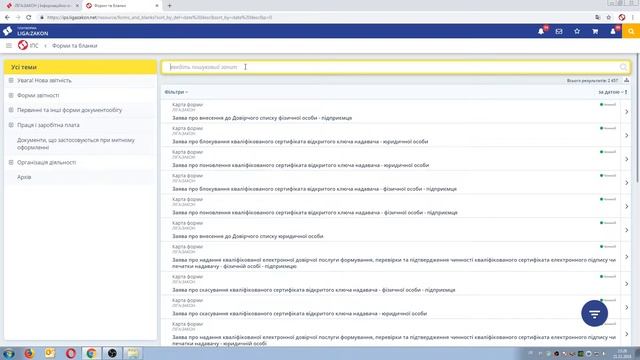Click the orange search button in the header
Screen dimensions: 640x360
[631, 31]
